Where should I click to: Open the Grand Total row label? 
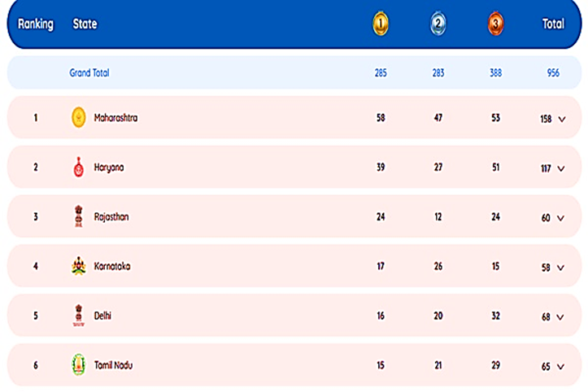pyautogui.click(x=89, y=72)
